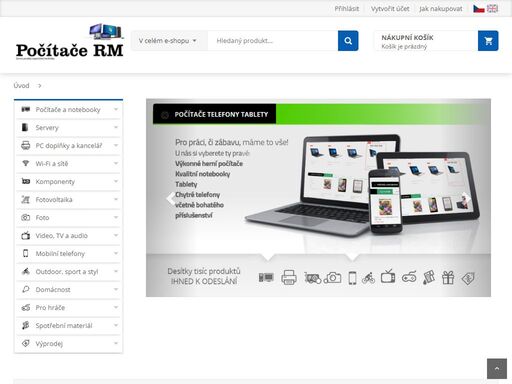Click the Přihlásit login link
This screenshot has width=512, height=384.
[347, 9]
